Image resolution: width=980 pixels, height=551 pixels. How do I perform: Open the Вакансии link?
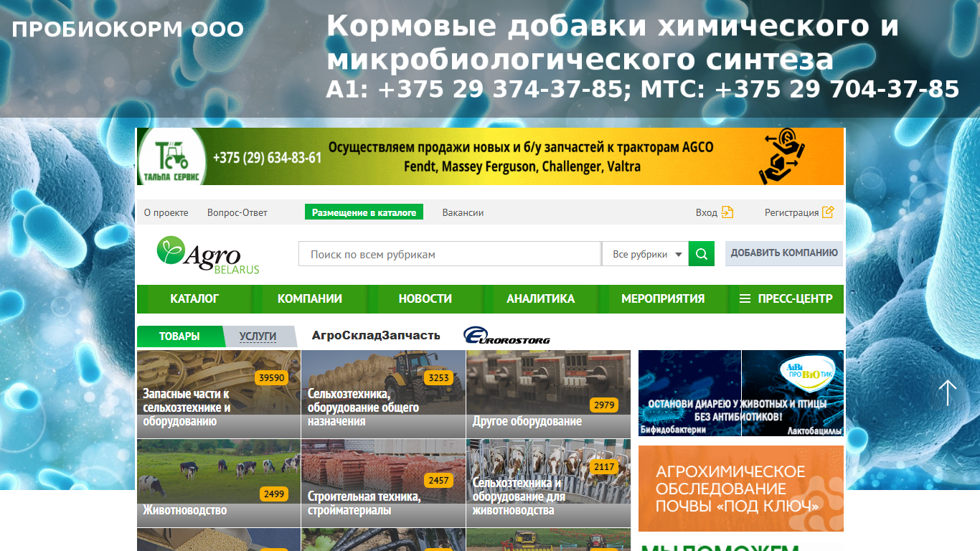click(463, 212)
